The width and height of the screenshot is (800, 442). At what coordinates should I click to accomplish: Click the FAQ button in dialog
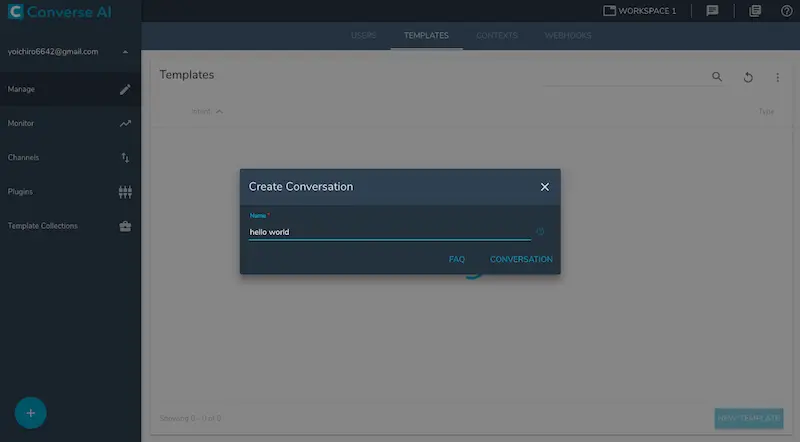coord(457,259)
